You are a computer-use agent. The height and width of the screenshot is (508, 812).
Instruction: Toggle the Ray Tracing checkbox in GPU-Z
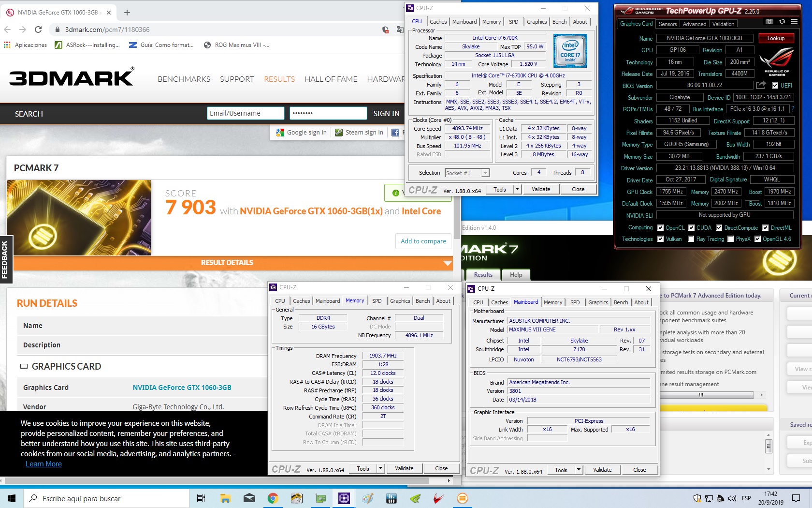(691, 239)
